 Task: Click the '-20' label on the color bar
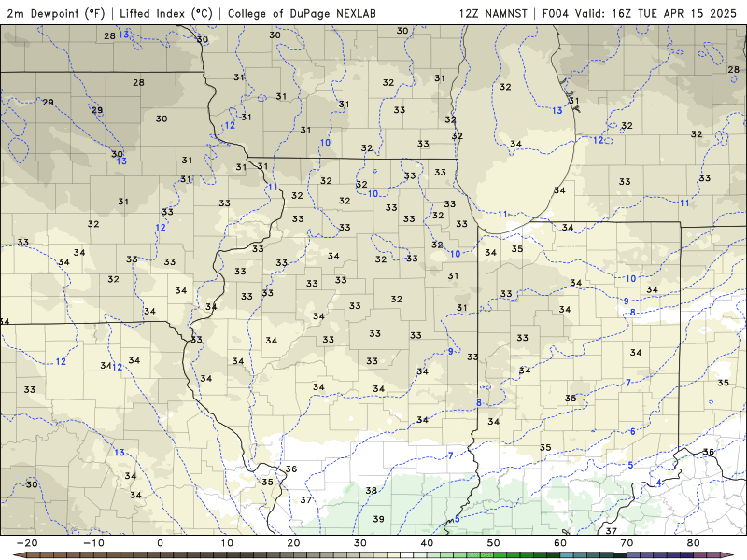click(x=27, y=543)
